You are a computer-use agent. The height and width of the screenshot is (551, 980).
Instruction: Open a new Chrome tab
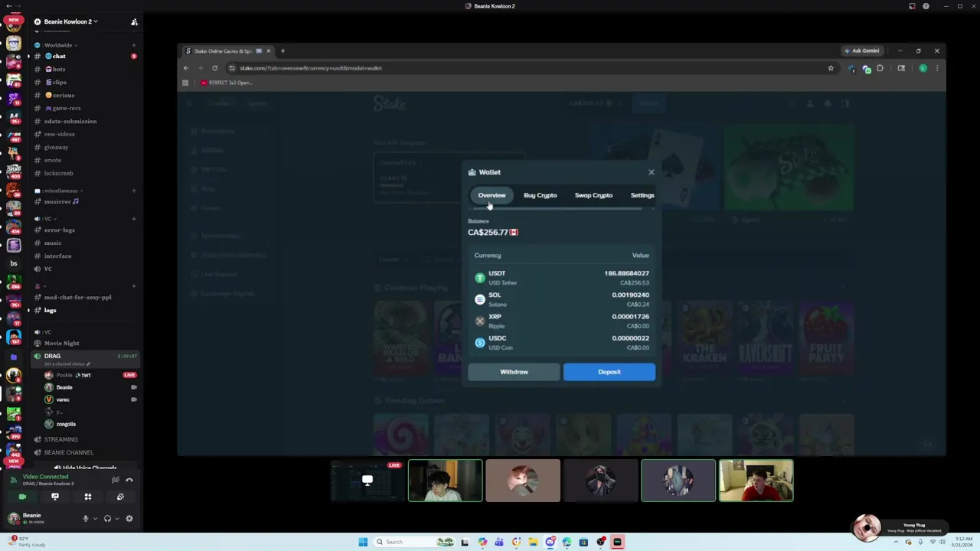(283, 51)
